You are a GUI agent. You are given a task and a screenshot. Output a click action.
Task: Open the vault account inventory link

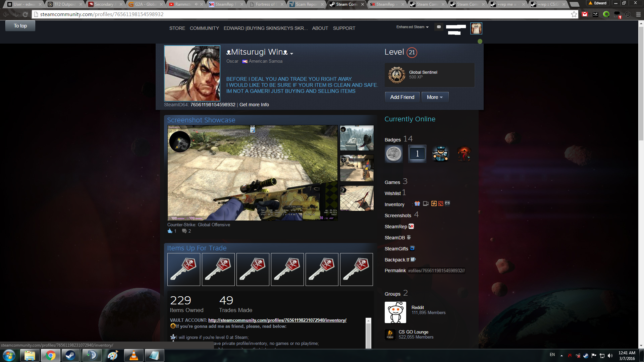click(x=277, y=320)
